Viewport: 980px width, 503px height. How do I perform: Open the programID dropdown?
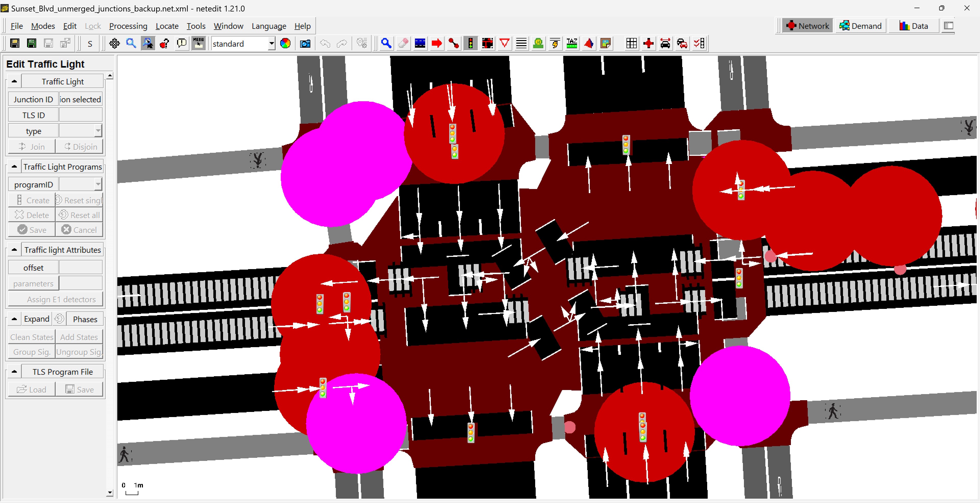click(98, 184)
